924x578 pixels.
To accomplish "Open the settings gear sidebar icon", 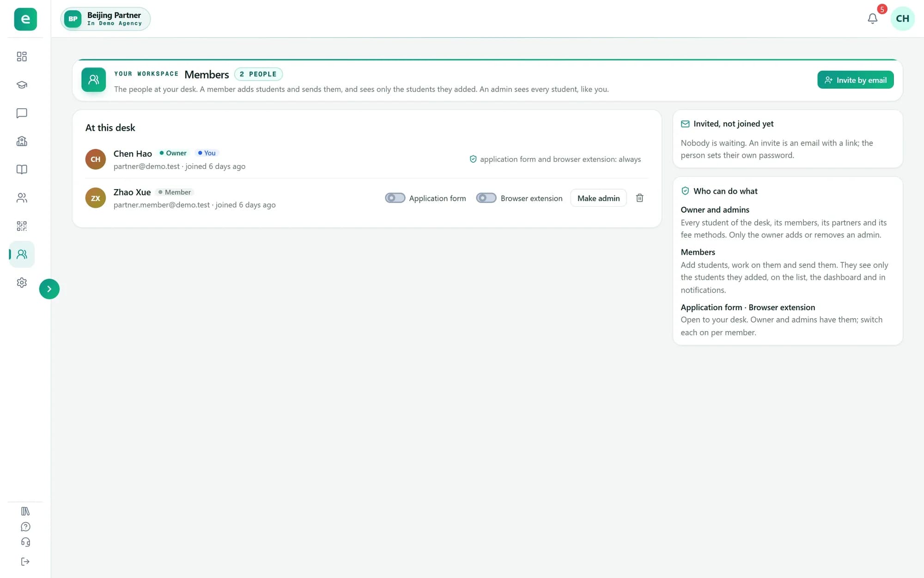I will coord(22,283).
